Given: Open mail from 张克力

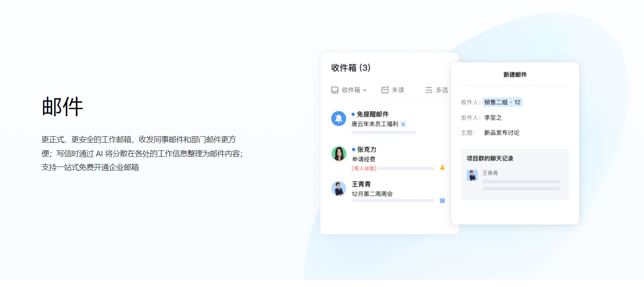Looking at the screenshot, I should pos(367,149).
